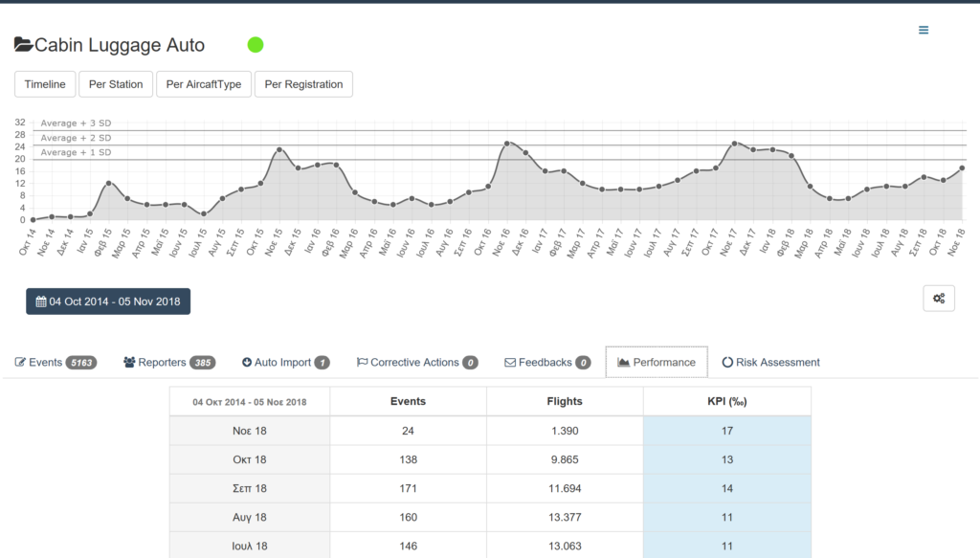Switch to Per Registration view
This screenshot has width=980, height=558.
pyautogui.click(x=303, y=84)
